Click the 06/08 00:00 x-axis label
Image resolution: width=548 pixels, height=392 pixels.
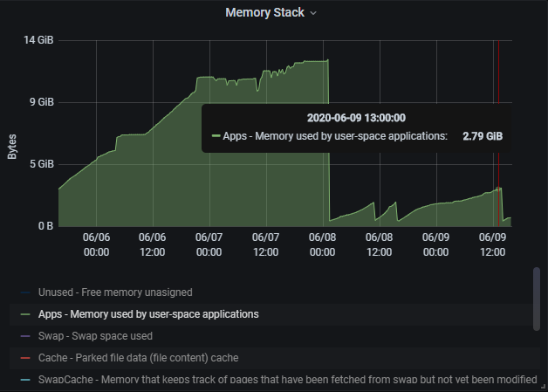coord(322,244)
